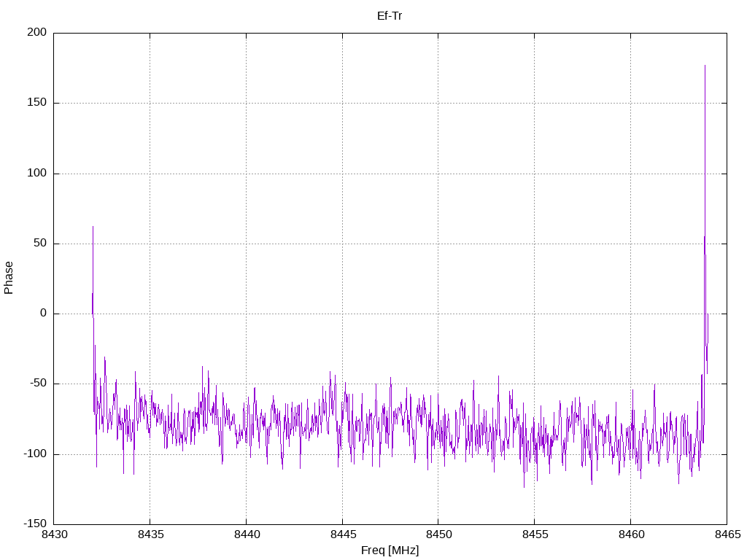Click the y-axis tick label -100
Image resolution: width=747 pixels, height=560 pixels.
pyautogui.click(x=35, y=454)
